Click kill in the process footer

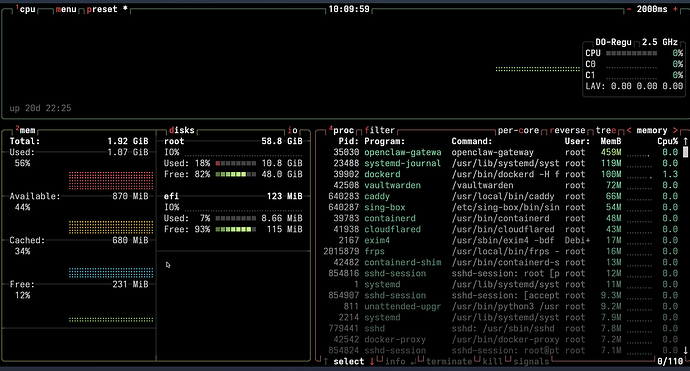click(x=492, y=362)
